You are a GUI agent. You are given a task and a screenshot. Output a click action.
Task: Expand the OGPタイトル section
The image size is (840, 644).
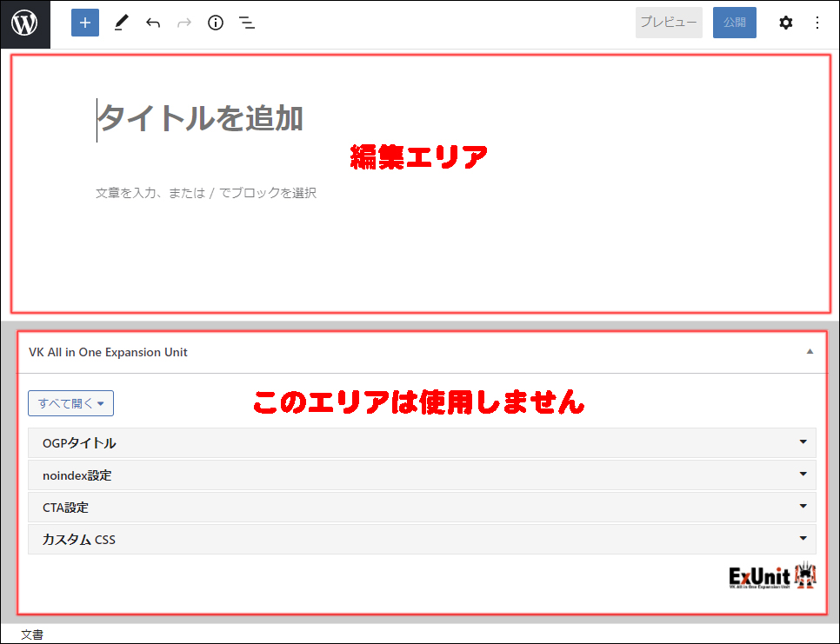tap(422, 443)
